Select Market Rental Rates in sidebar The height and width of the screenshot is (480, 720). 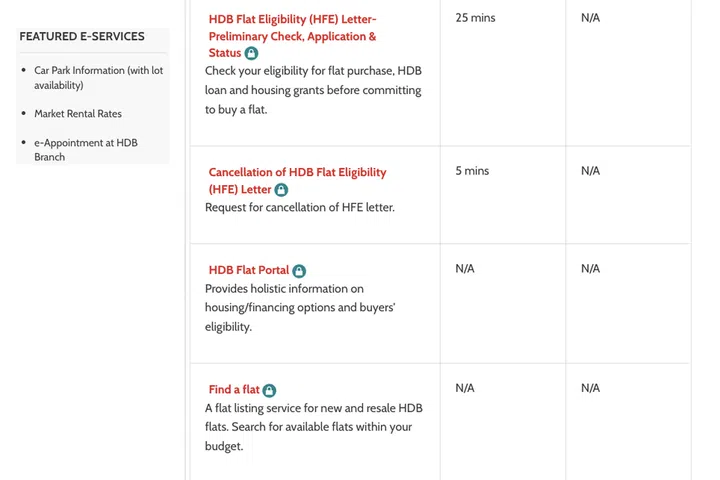[78, 114]
